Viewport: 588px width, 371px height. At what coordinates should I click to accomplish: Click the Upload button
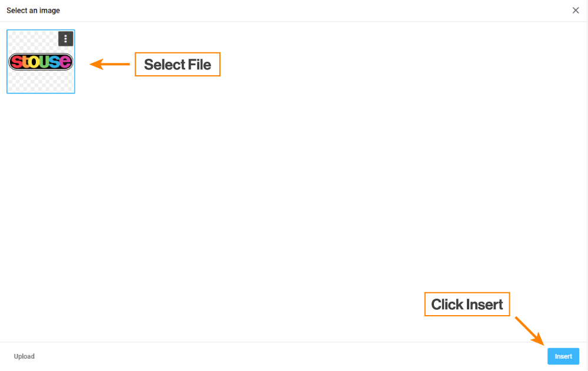click(24, 356)
